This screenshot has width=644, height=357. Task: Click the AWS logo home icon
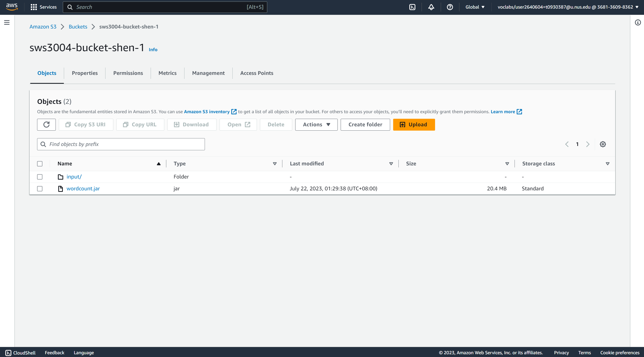pyautogui.click(x=12, y=7)
